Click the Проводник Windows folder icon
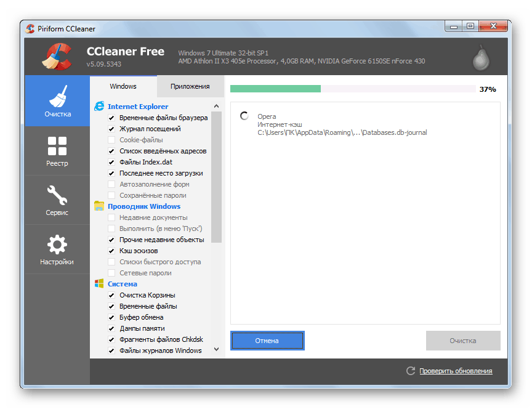 [x=99, y=206]
